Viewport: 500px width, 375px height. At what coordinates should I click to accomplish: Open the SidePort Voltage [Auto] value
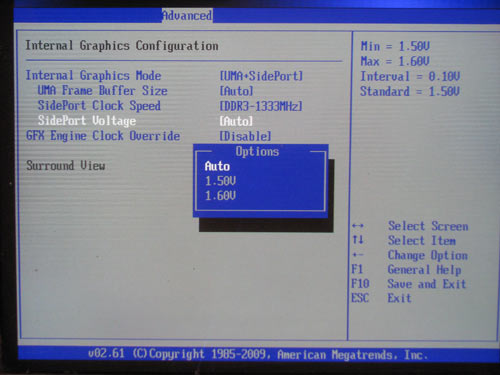pos(236,121)
